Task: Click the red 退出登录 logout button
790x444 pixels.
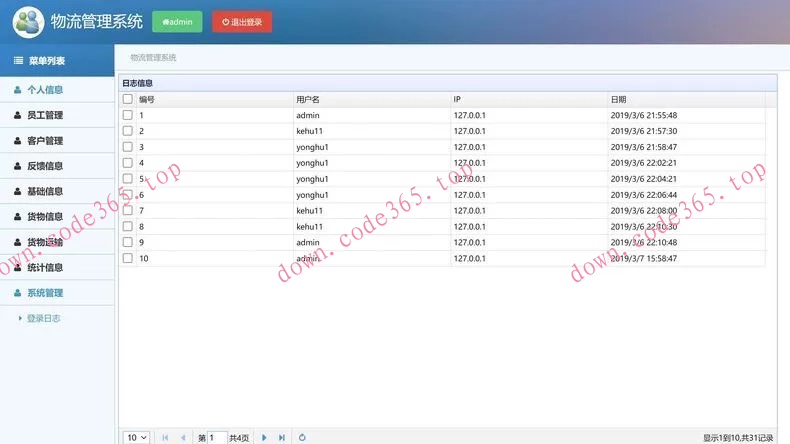Action: (242, 22)
